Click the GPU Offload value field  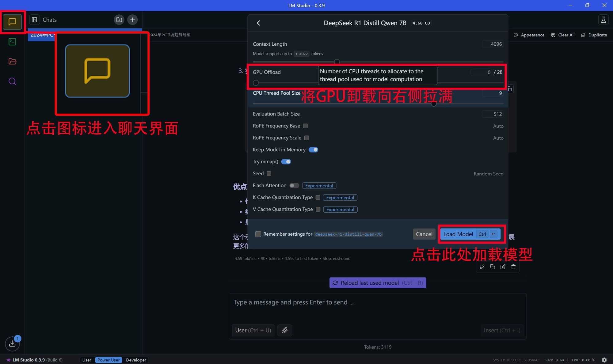pyautogui.click(x=482, y=72)
